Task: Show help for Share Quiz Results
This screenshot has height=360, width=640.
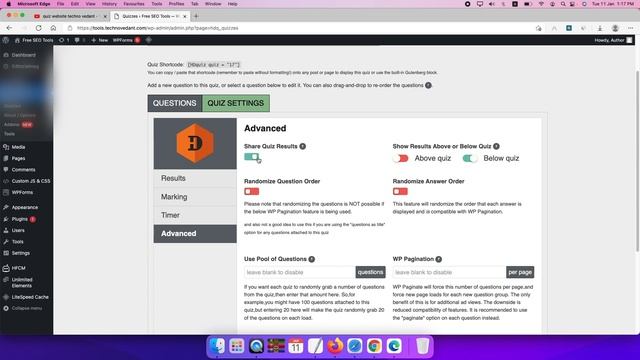Action: point(302,147)
